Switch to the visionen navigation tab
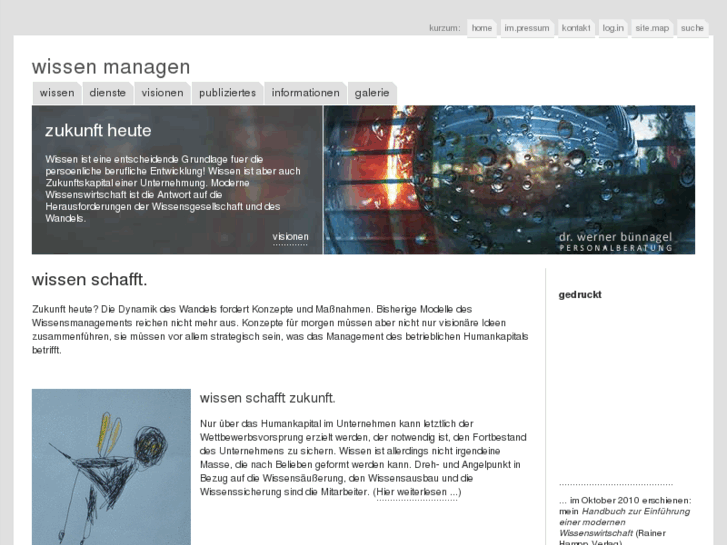The height and width of the screenshot is (545, 727). point(162,93)
